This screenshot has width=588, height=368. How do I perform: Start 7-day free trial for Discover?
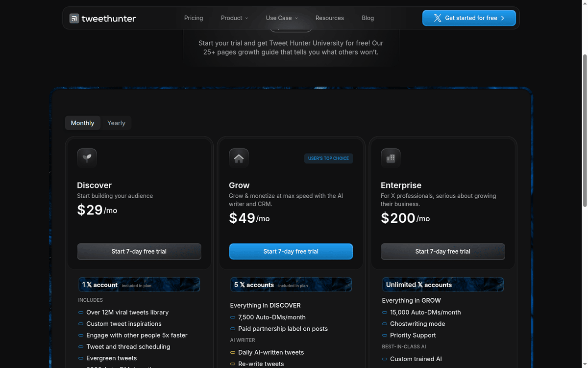(x=139, y=252)
